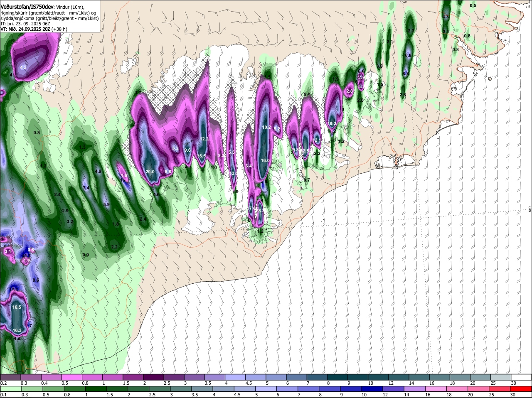Click the 5.5 precipitation value label
This screenshot has height=398, width=532.
point(232,152)
